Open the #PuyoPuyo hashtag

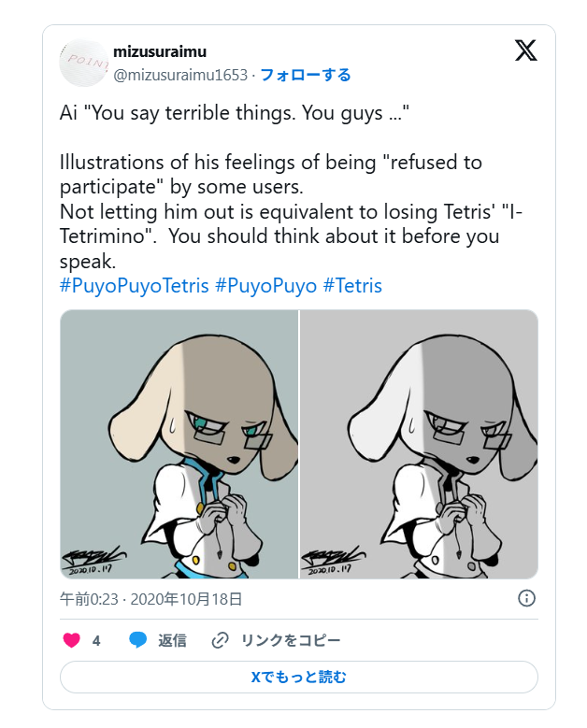tap(265, 285)
